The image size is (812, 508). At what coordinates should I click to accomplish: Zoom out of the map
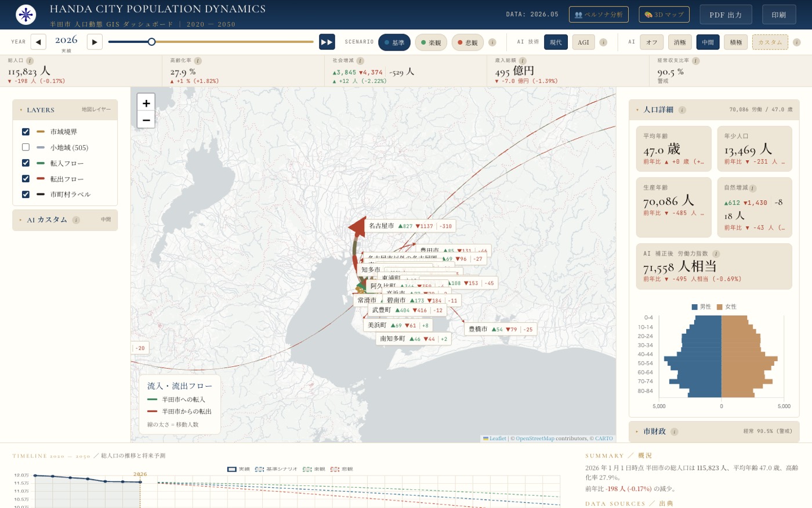pos(146,120)
